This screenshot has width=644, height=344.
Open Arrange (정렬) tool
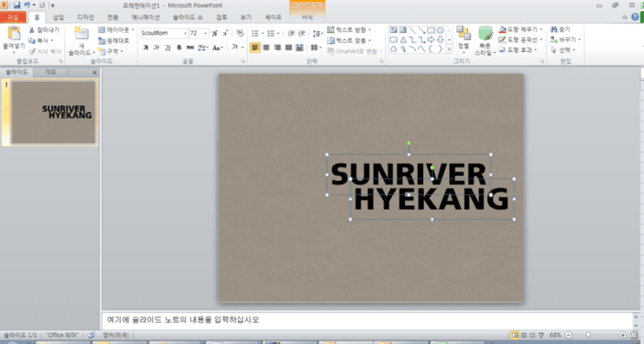tap(464, 40)
